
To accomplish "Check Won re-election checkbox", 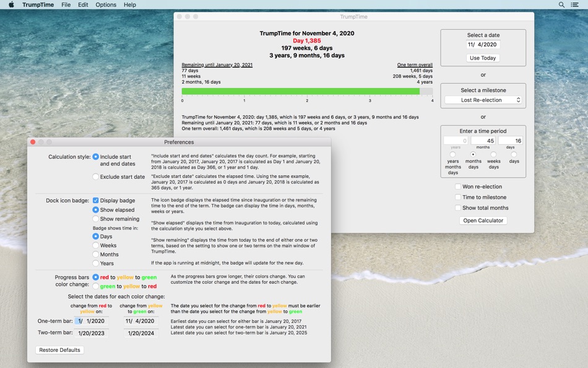I will (x=458, y=186).
